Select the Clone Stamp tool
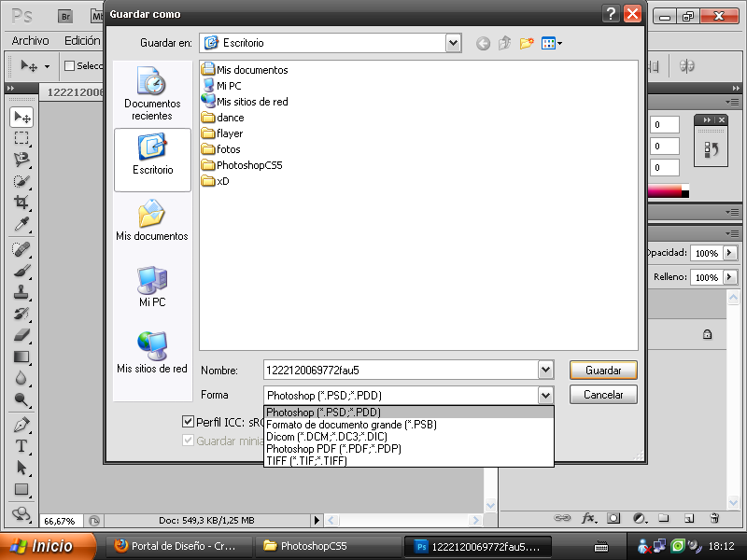The height and width of the screenshot is (560, 747). [x=21, y=292]
